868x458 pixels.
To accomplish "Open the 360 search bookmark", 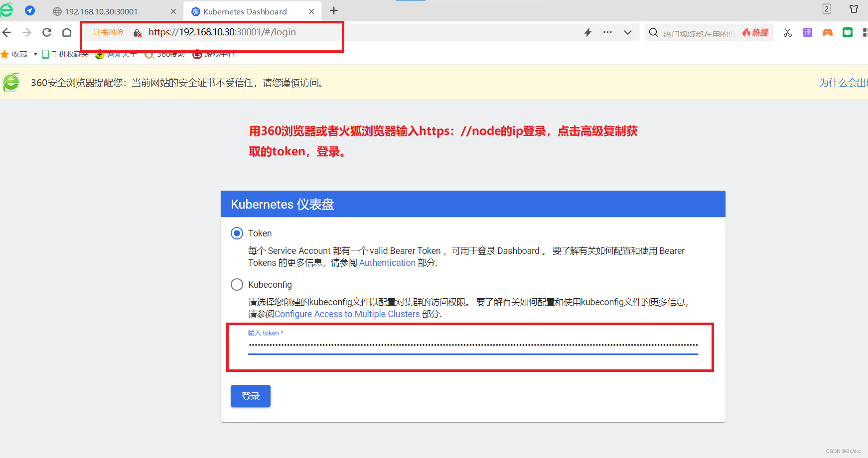I will (x=164, y=54).
